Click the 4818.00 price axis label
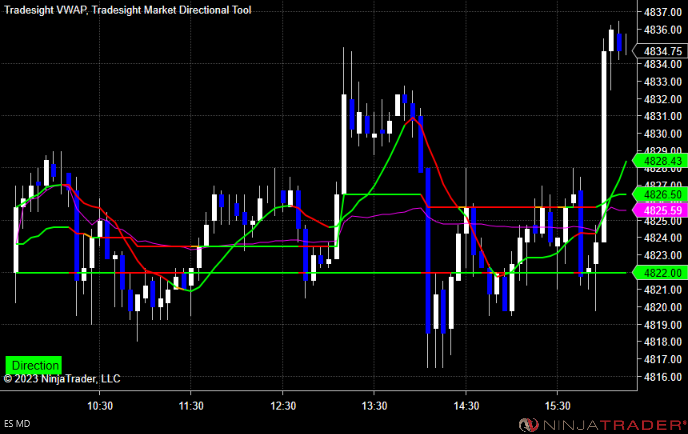The image size is (688, 434). click(663, 342)
